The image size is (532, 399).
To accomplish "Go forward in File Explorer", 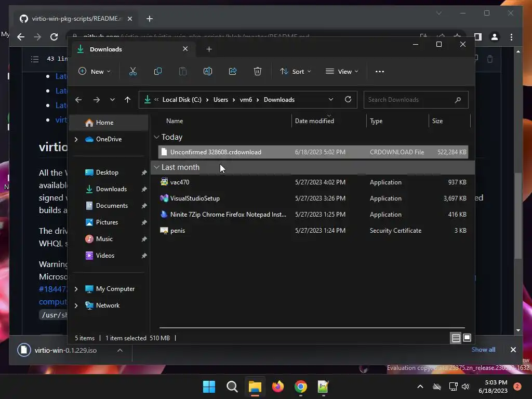I will (96, 100).
